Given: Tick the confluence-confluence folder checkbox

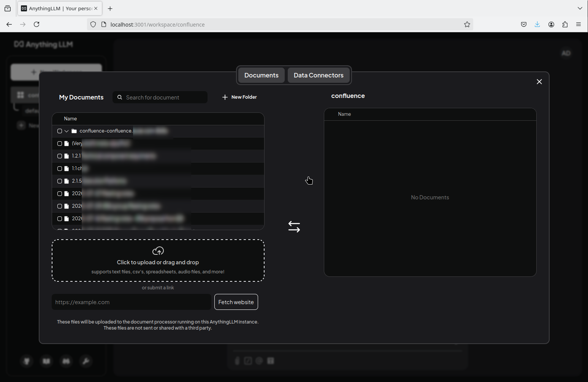Looking at the screenshot, I should coord(60,131).
